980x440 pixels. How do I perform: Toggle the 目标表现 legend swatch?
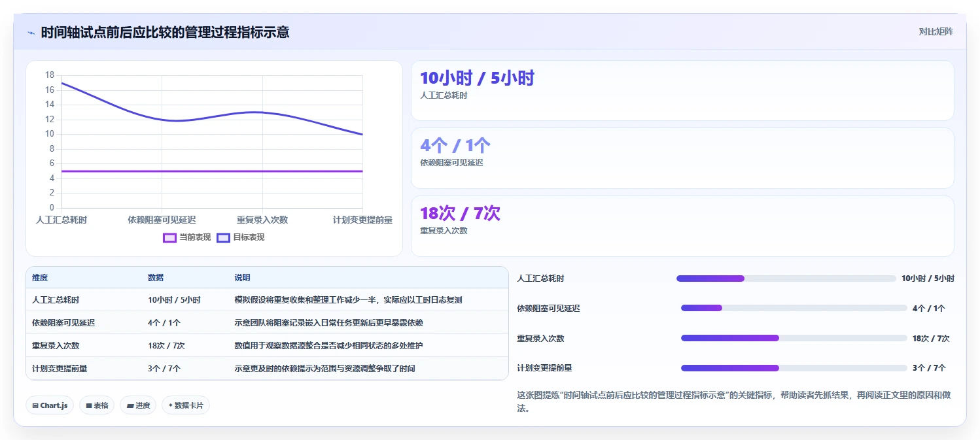tap(223, 237)
